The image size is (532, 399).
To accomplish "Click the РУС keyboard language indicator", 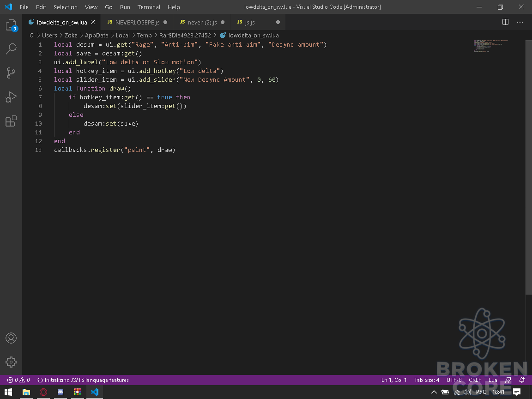I will [481, 392].
